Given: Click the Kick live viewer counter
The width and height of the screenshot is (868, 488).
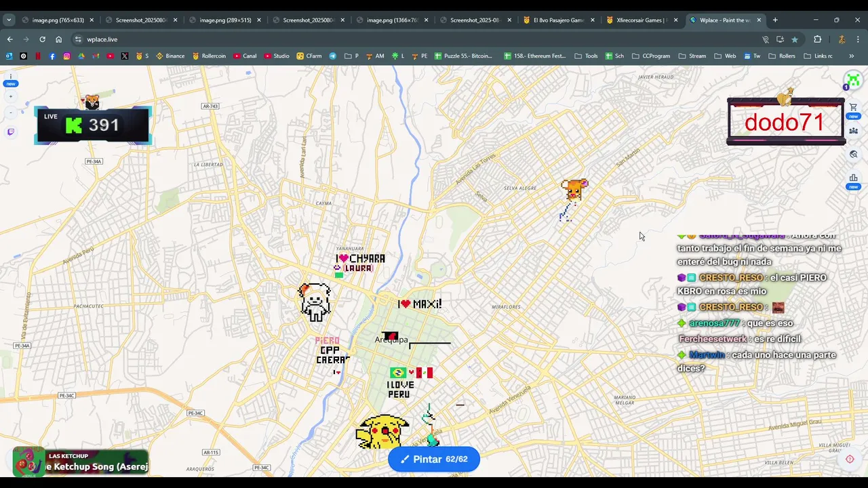Looking at the screenshot, I should [x=93, y=125].
